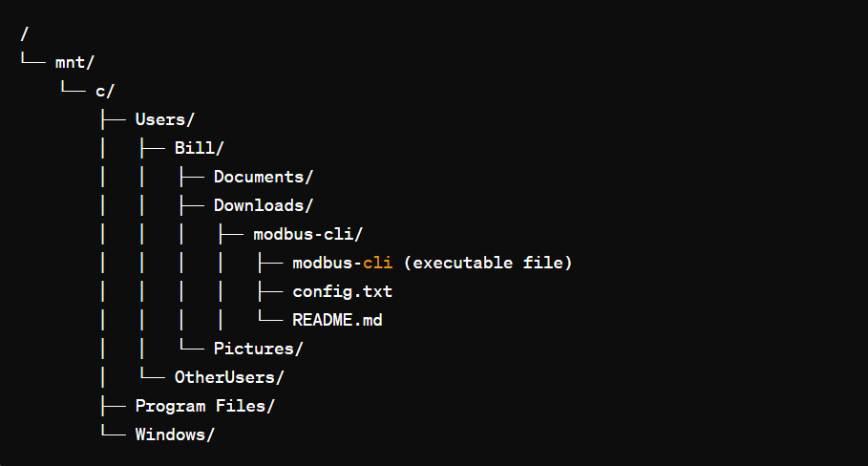The image size is (868, 466).
Task: Select the mnt/ directory entry
Action: [75, 62]
